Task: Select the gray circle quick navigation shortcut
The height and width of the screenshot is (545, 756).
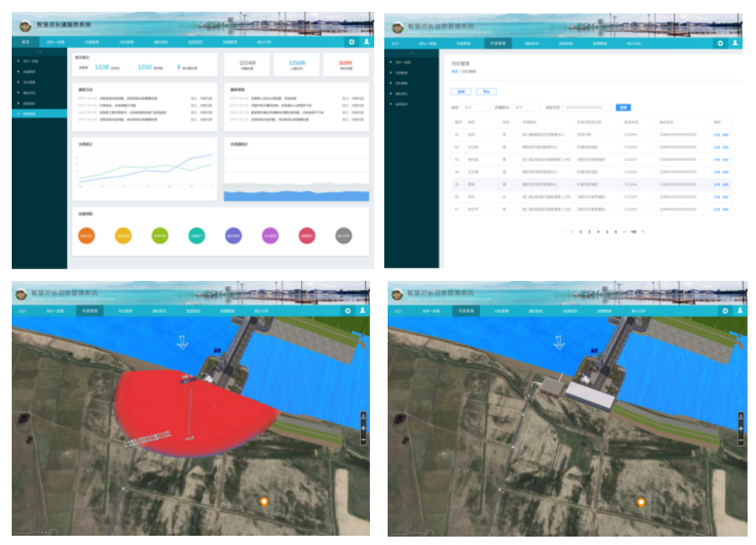Action: pyautogui.click(x=343, y=236)
